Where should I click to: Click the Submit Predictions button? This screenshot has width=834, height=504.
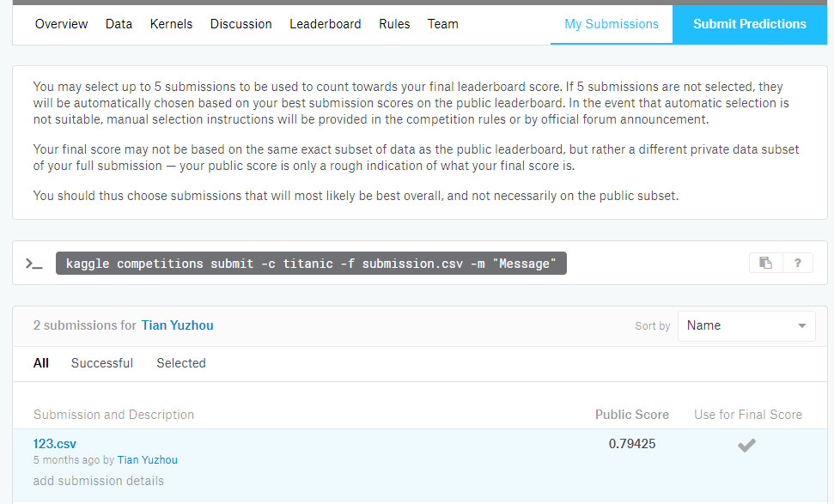(x=750, y=24)
